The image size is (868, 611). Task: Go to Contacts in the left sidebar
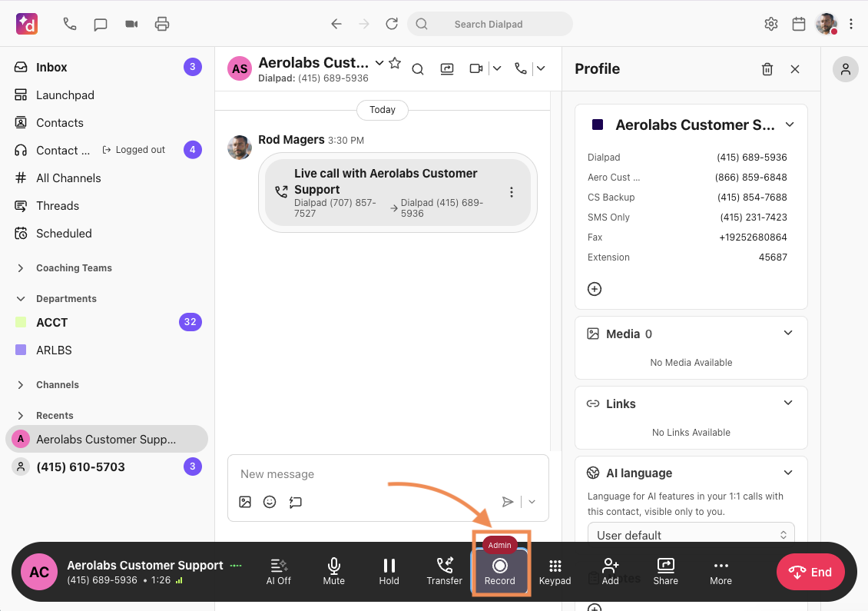[60, 122]
